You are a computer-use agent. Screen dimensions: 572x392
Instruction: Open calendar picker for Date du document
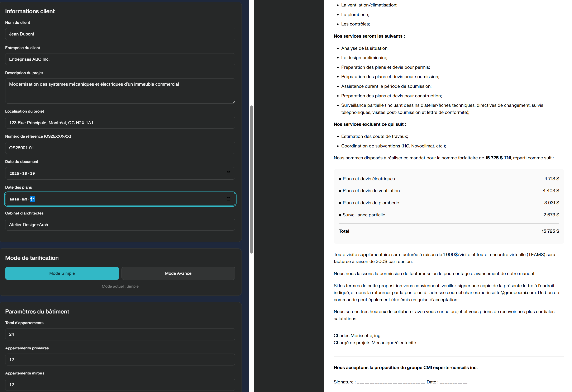[228, 173]
